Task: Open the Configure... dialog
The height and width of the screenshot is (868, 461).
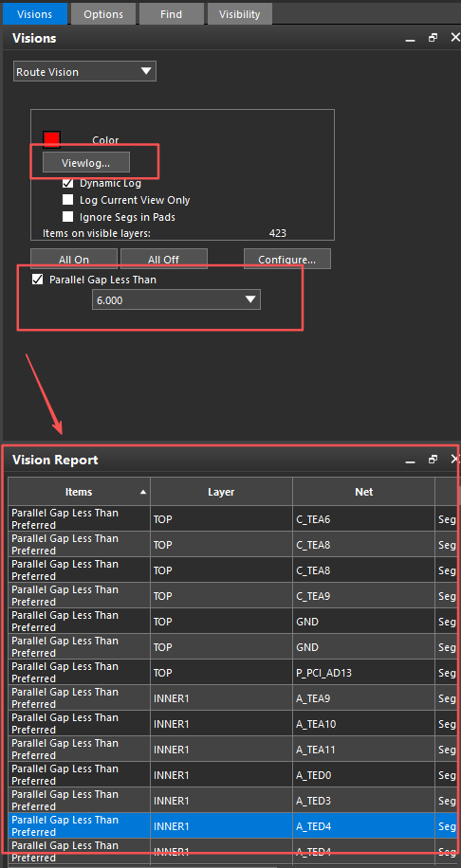Action: [x=287, y=259]
